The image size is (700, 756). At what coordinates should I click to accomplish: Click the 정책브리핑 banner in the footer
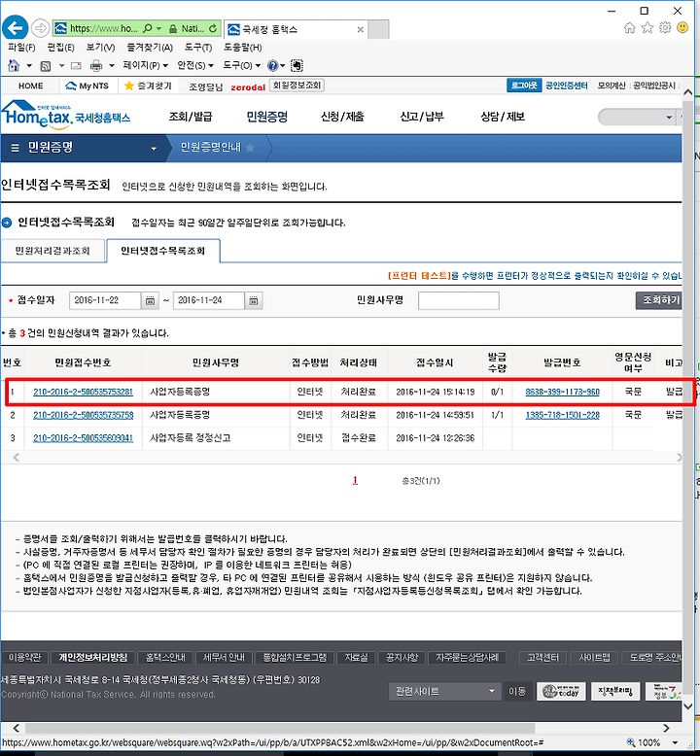[615, 692]
